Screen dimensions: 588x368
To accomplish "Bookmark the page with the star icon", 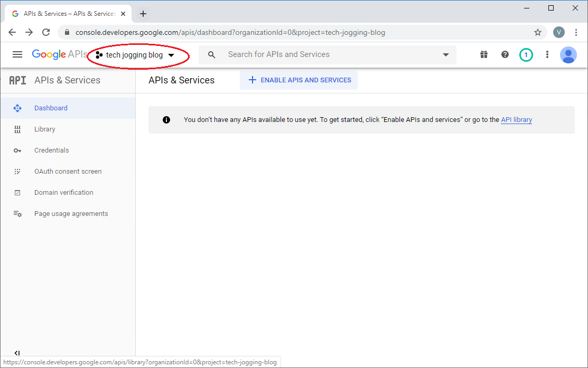I will click(x=538, y=32).
